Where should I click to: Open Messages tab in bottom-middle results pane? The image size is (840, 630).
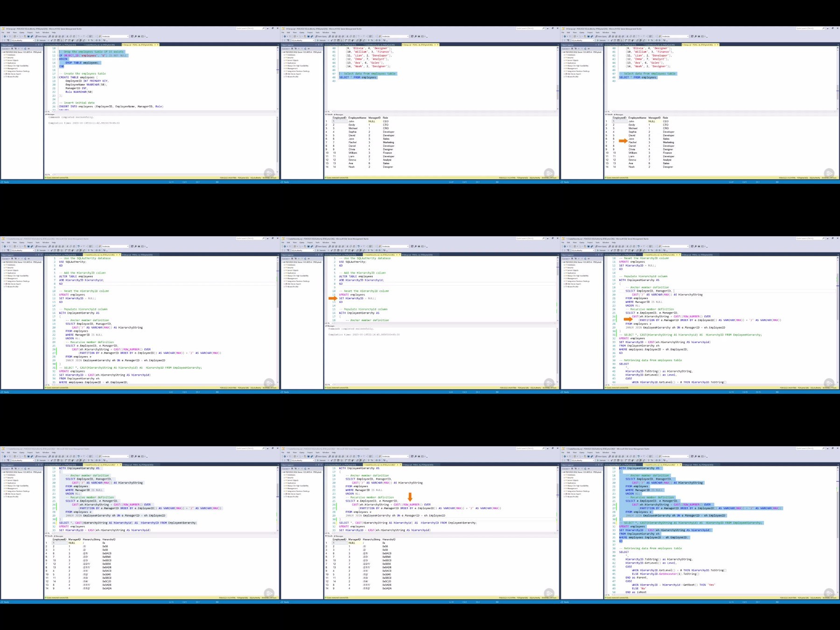click(x=339, y=536)
